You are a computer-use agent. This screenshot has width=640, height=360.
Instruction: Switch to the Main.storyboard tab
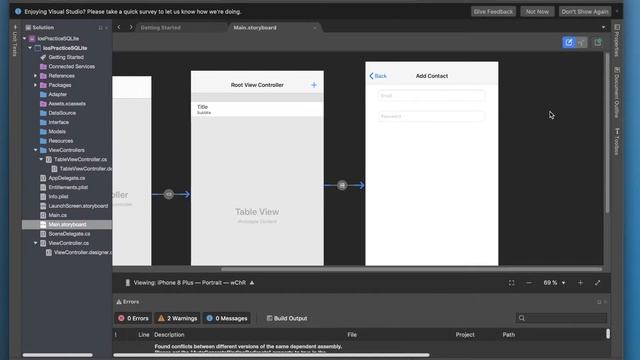(255, 28)
